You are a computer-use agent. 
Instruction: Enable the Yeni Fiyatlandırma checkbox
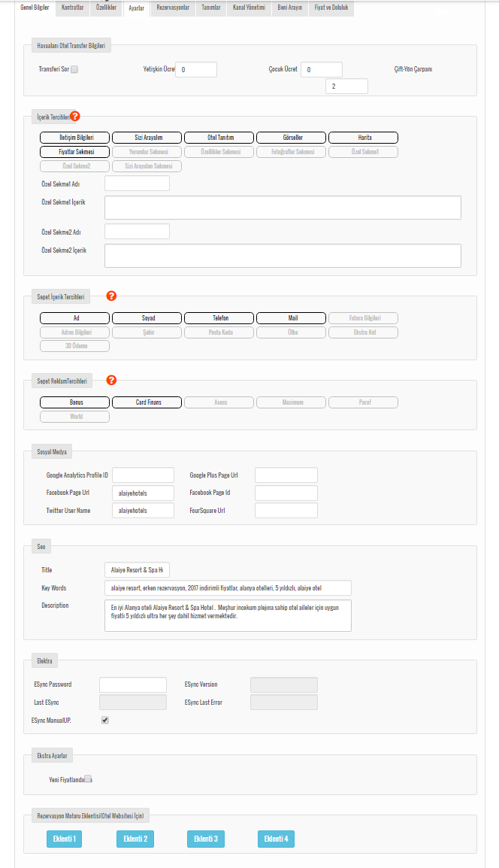(87, 779)
